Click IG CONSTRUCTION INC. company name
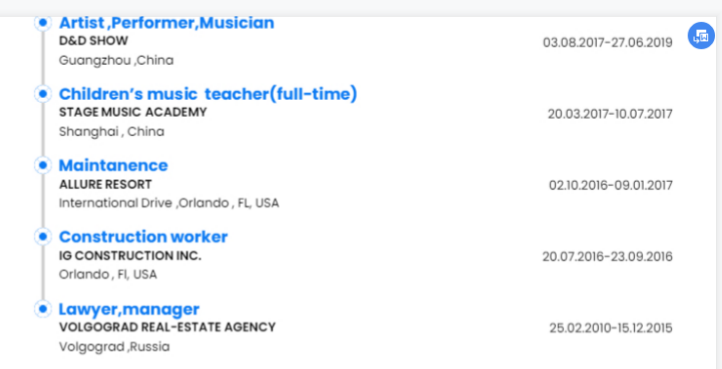Viewport: 722px width, 369px height. tap(130, 256)
